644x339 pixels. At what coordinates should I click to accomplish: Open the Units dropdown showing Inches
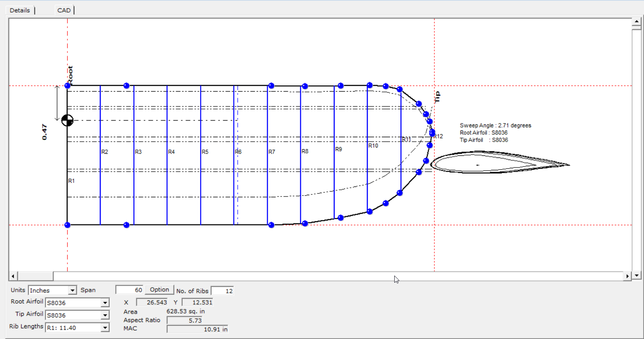[x=72, y=291]
